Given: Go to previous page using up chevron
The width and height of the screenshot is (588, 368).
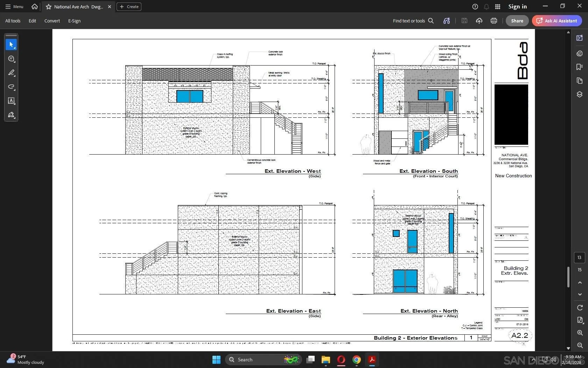Looking at the screenshot, I should pos(580,282).
